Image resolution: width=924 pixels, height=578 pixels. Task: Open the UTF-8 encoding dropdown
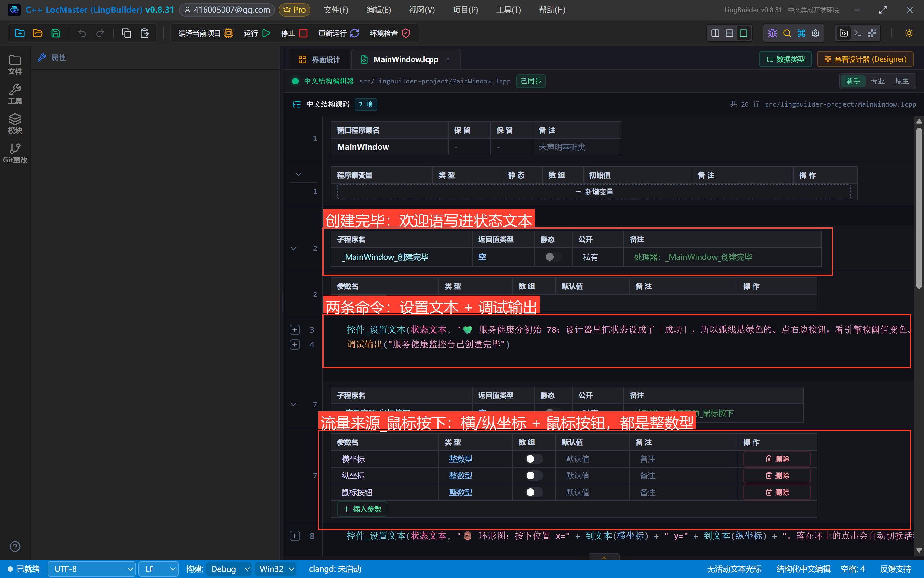(x=92, y=569)
